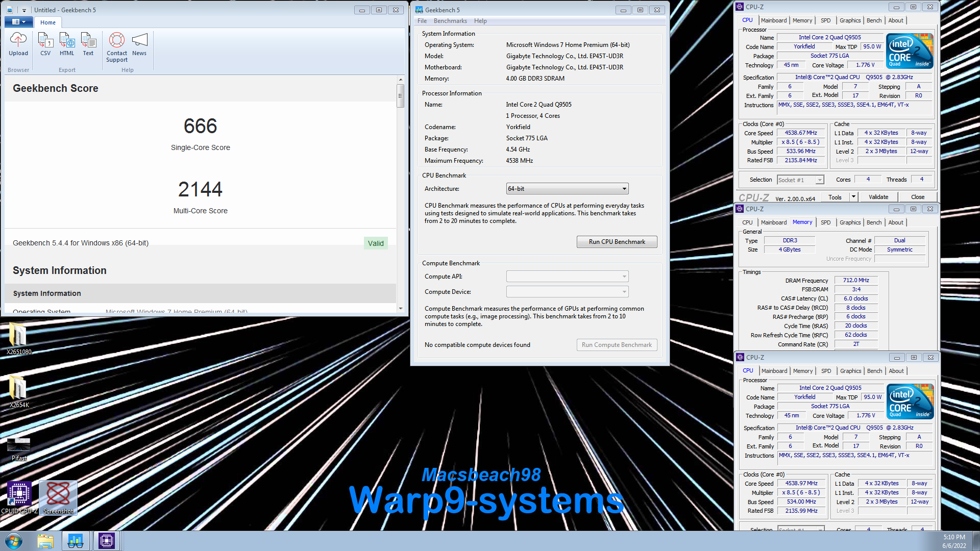Open Mainboard tab in top CPU-Z window
Viewport: 980px width, 551px height.
pyautogui.click(x=773, y=20)
